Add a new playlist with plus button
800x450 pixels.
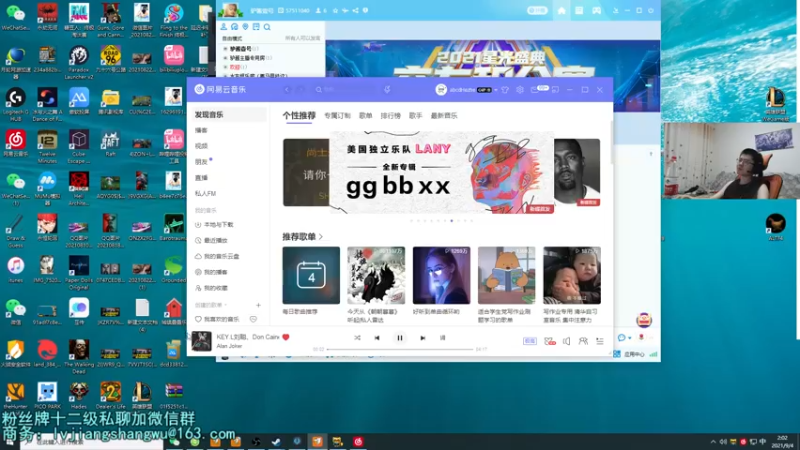pyautogui.click(x=258, y=305)
